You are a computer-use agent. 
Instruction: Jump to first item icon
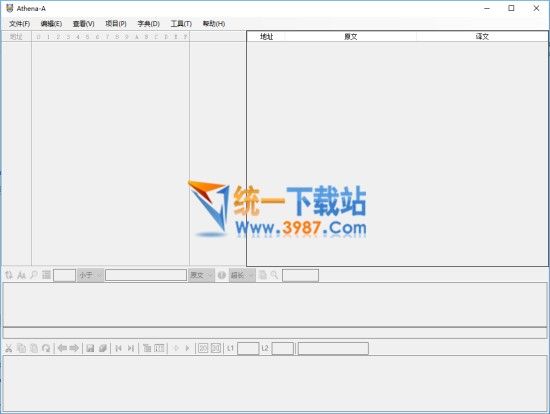[x=118, y=348]
